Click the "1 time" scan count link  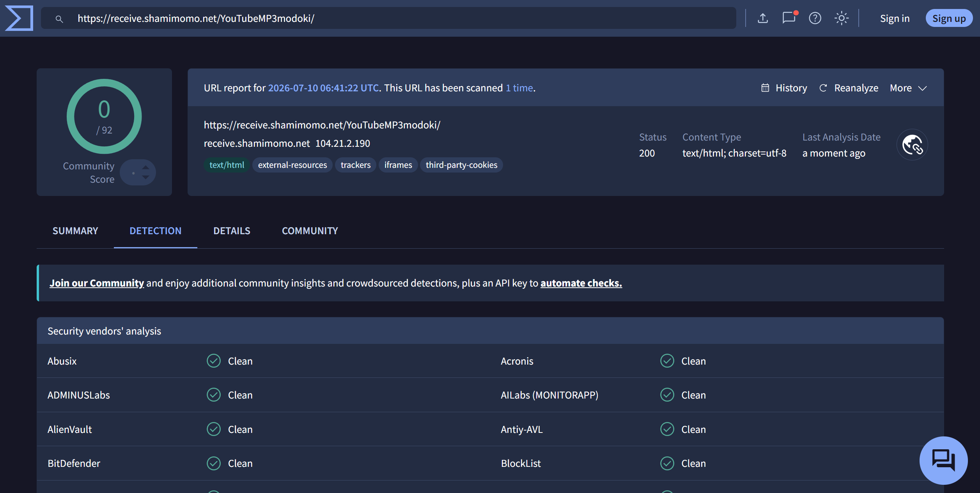click(x=519, y=88)
